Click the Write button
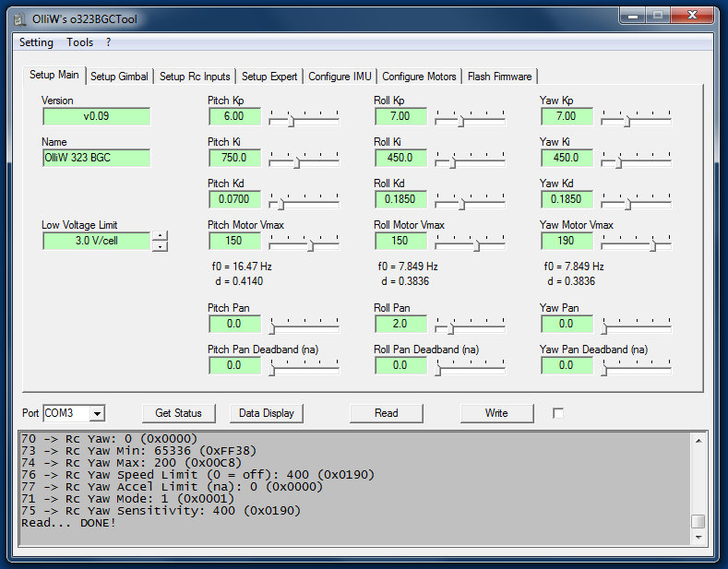The image size is (728, 569). click(x=496, y=413)
